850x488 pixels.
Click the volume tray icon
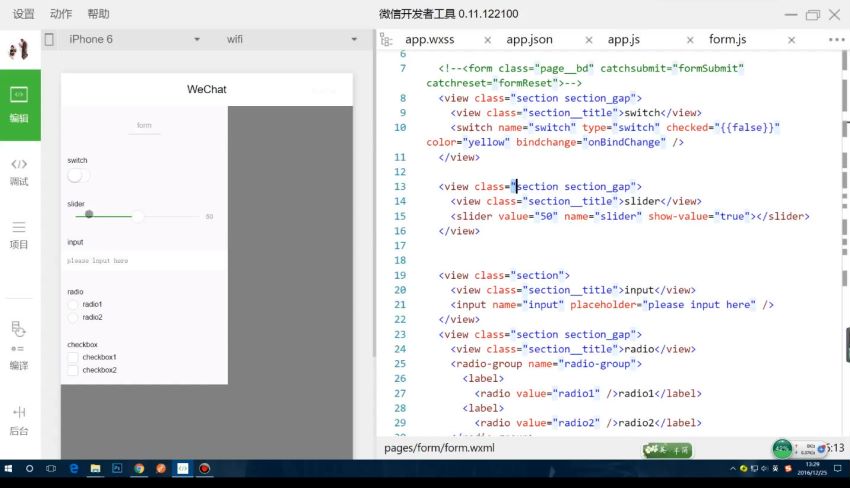coord(764,468)
